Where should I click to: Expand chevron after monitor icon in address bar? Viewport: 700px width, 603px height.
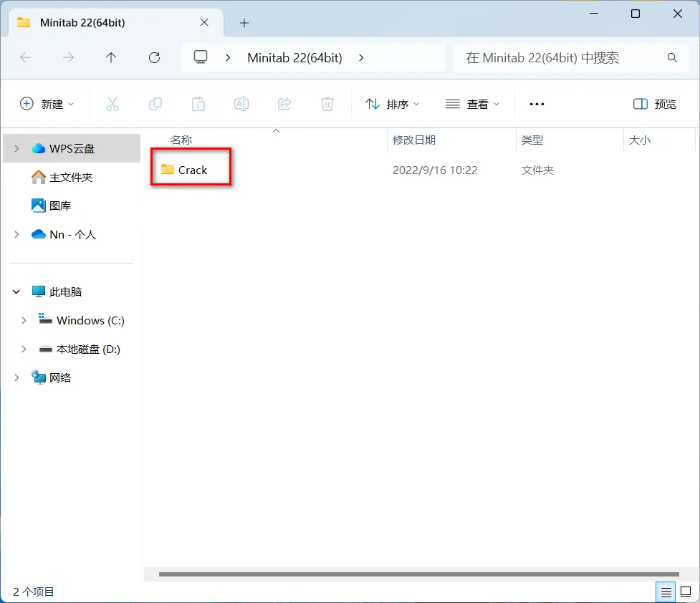(x=228, y=57)
